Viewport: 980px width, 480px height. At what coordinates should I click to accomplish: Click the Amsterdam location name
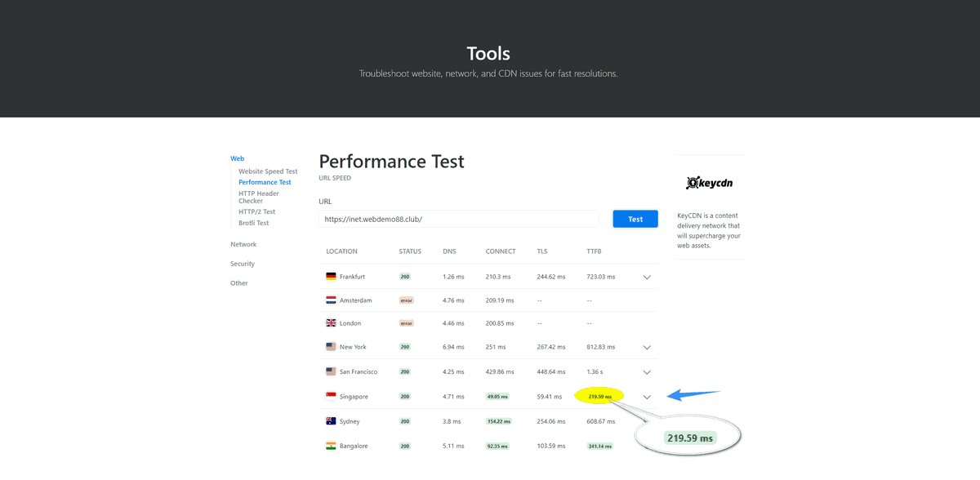355,300
